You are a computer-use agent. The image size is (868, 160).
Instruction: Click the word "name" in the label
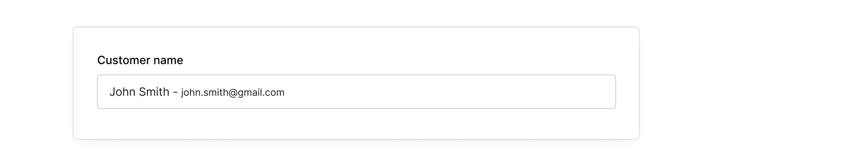coord(168,60)
